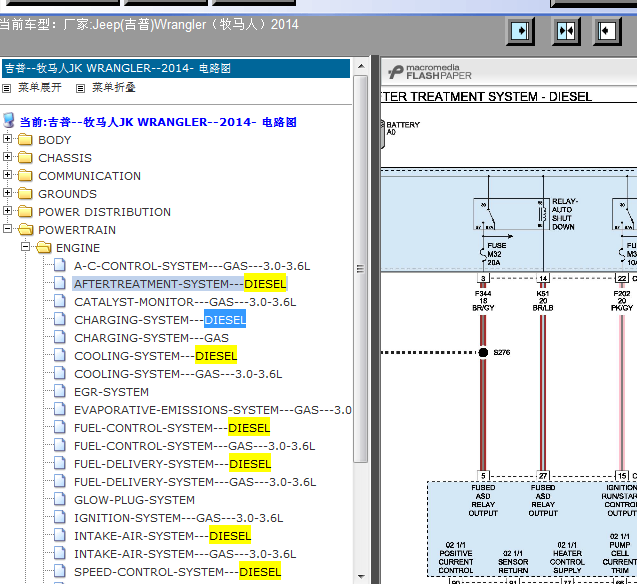Open INTAKE-AIR-SYSTEM---GAS---3.0-3.6L diagram
637x584 pixels.
pyautogui.click(x=185, y=554)
